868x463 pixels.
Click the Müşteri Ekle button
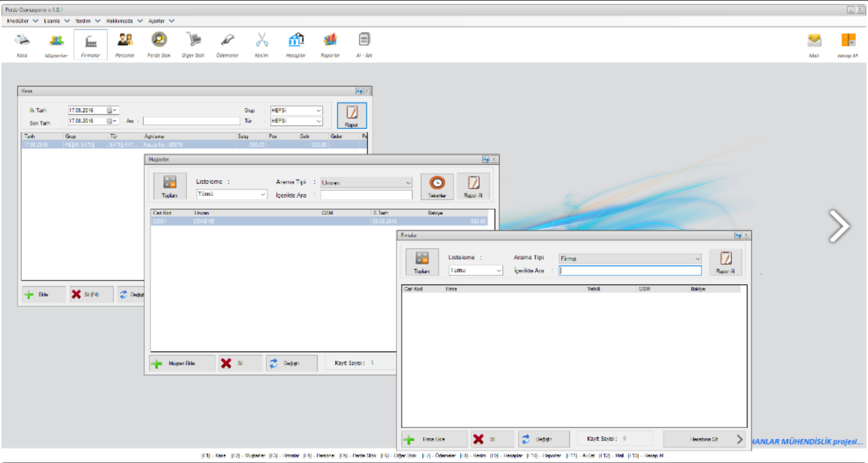182,364
